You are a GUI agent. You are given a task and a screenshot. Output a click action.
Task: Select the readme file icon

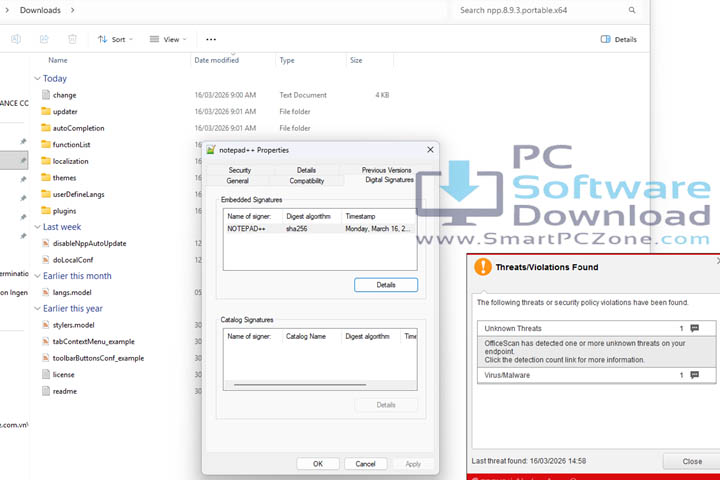45,391
